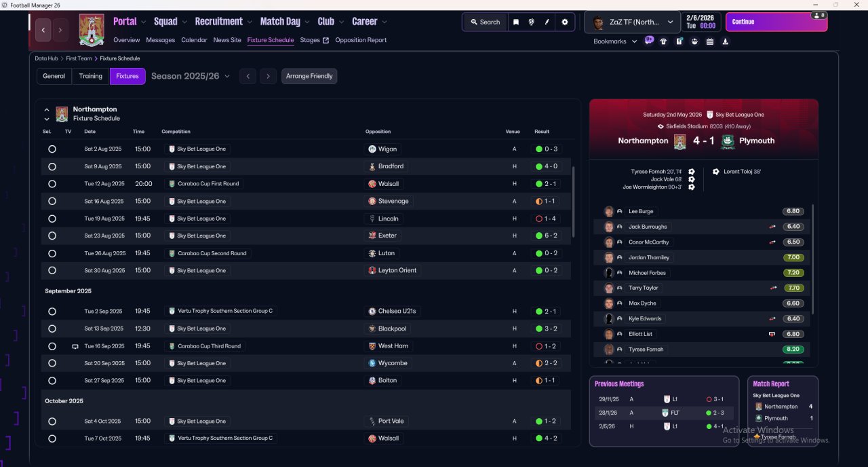Screen dimensions: 868x467
Task: Click the Arrange Friendly button
Action: [309, 76]
